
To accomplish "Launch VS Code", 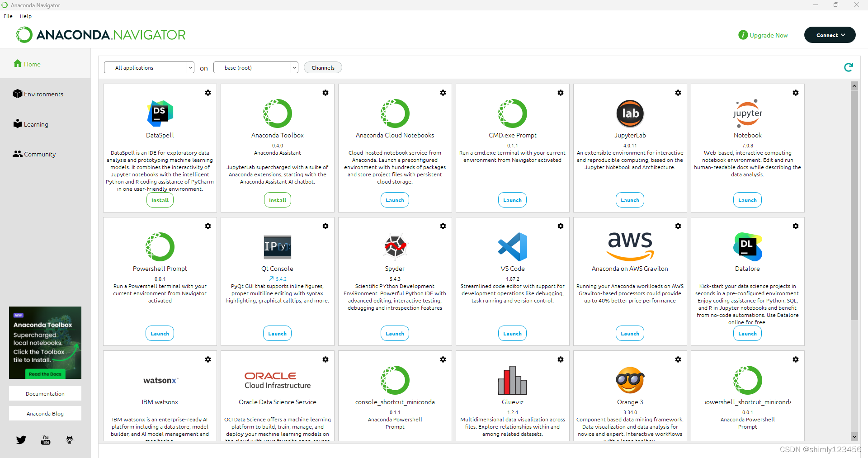I will [x=513, y=334].
